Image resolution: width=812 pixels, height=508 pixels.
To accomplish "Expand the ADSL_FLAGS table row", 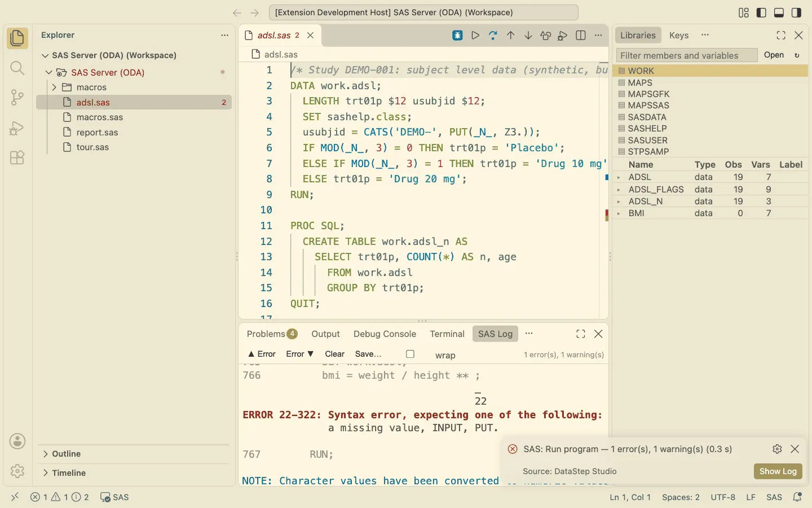I will 619,190.
